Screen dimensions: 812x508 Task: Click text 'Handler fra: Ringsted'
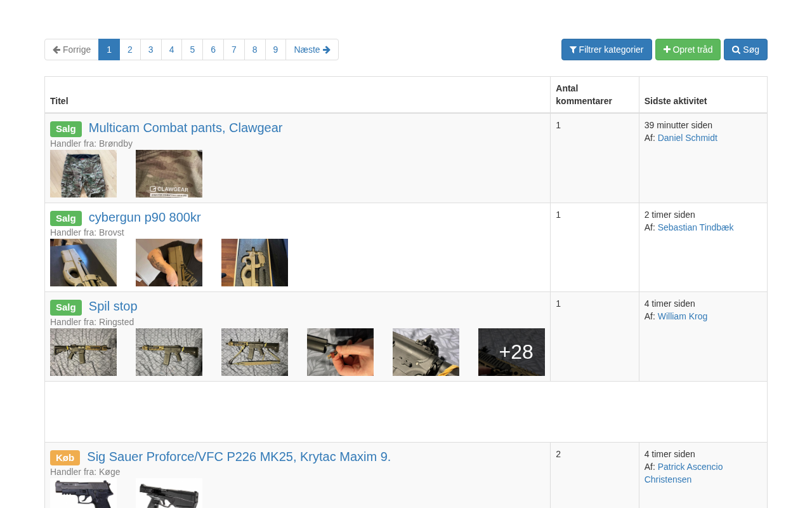pyautogui.click(x=92, y=322)
